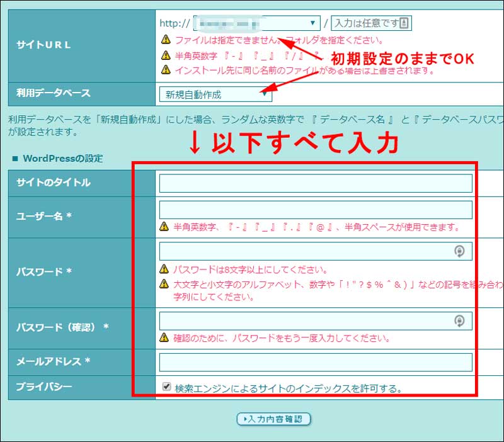
Task: Click warning icon beside 'インストール先に同じ名前' note
Action: [x=166, y=70]
